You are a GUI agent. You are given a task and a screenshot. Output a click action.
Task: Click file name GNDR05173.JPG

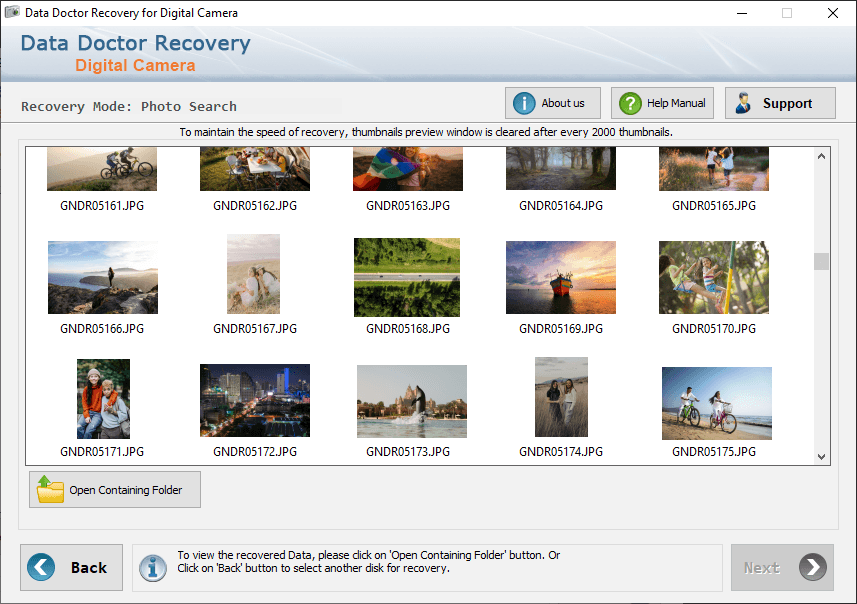point(408,452)
